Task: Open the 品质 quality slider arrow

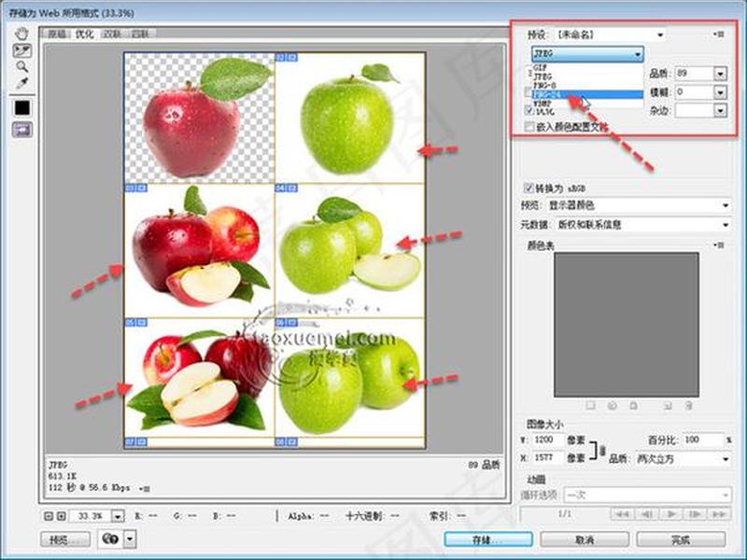Action: [720, 74]
